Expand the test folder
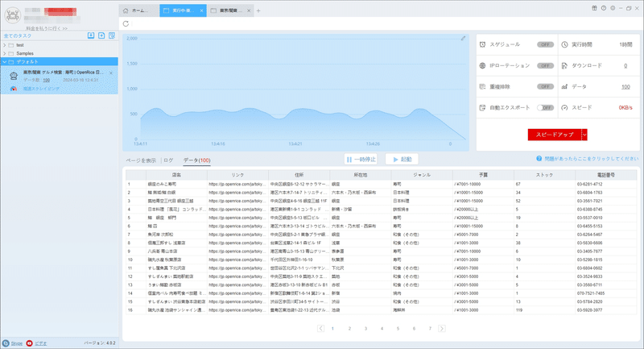 tap(5, 45)
